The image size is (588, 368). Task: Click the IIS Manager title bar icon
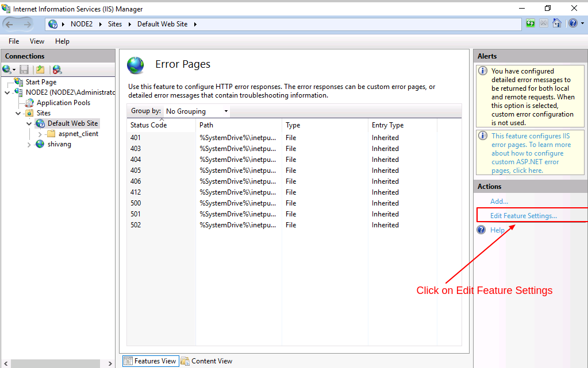[x=6, y=8]
